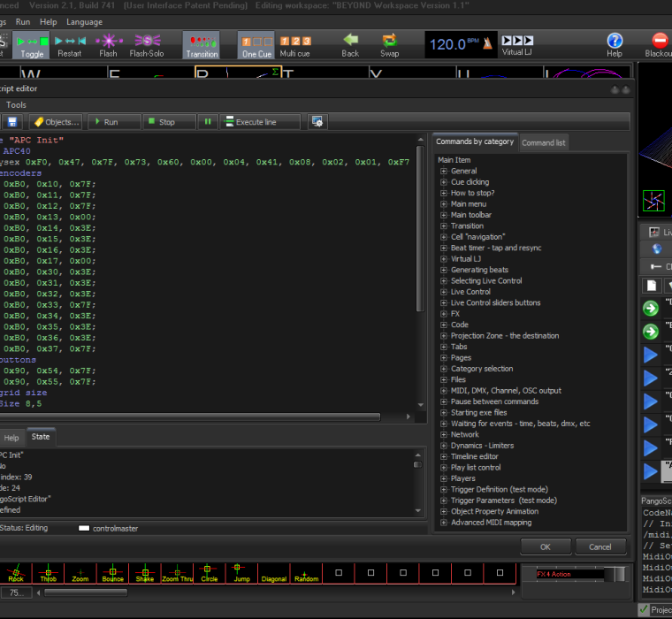Expand the Timeline editor tree node
Screen dimensions: 672x619
444,456
